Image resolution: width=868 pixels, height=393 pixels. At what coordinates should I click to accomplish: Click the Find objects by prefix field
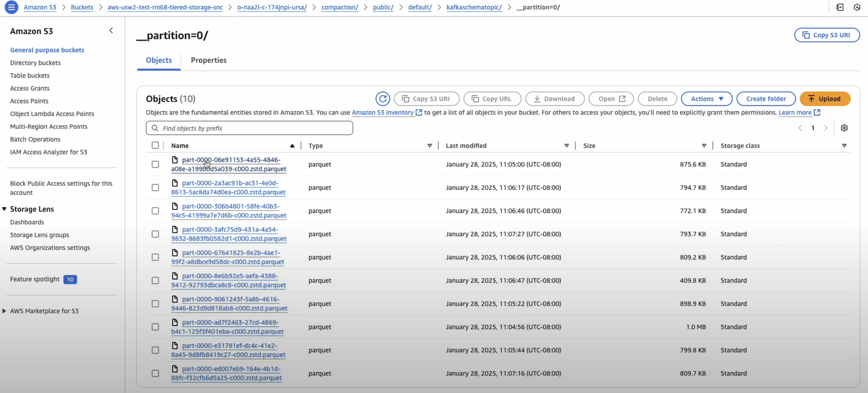click(x=249, y=128)
